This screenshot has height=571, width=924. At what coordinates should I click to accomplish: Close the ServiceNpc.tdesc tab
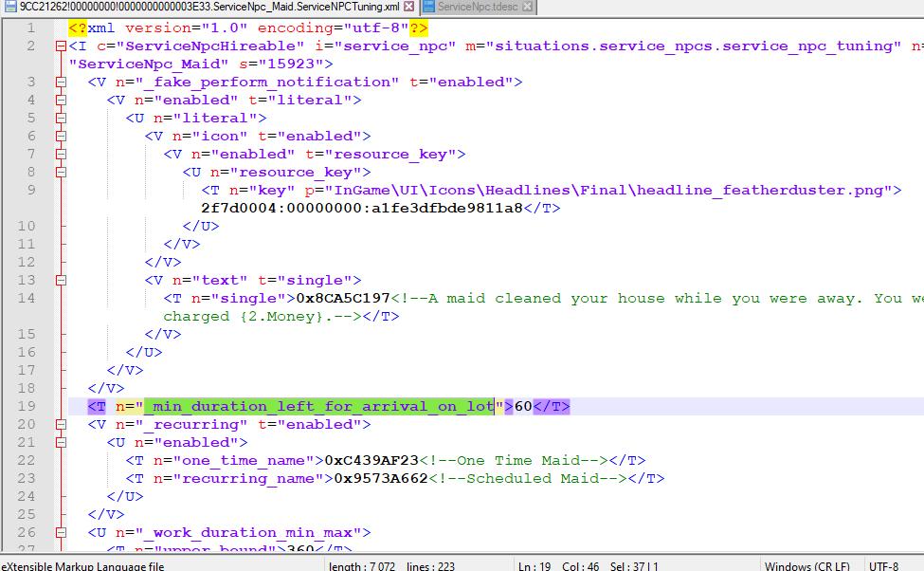(x=528, y=7)
